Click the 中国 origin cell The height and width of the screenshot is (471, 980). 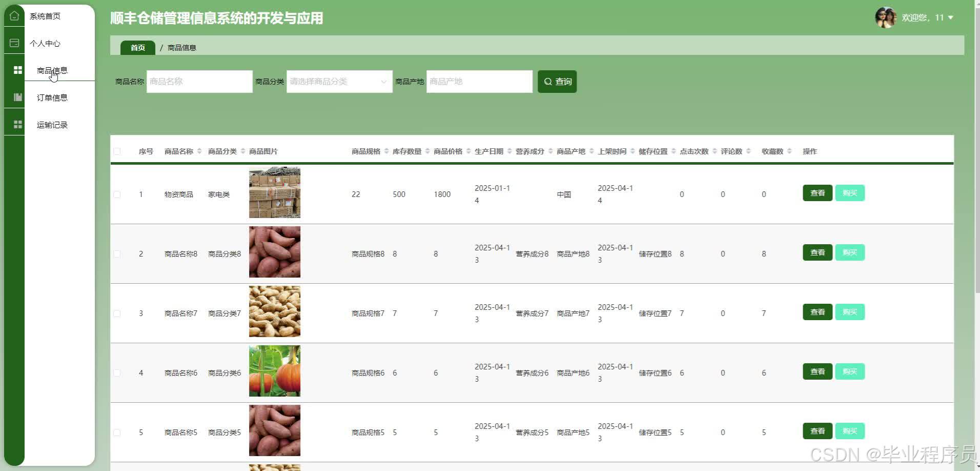[x=564, y=194]
